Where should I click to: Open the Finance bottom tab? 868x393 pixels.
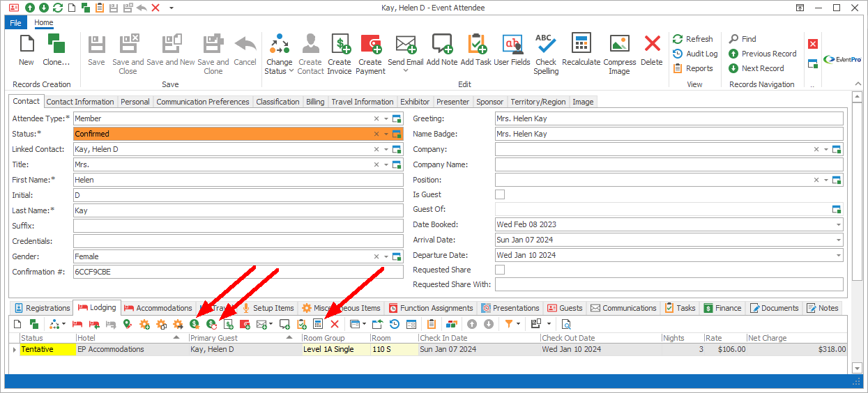click(x=722, y=308)
